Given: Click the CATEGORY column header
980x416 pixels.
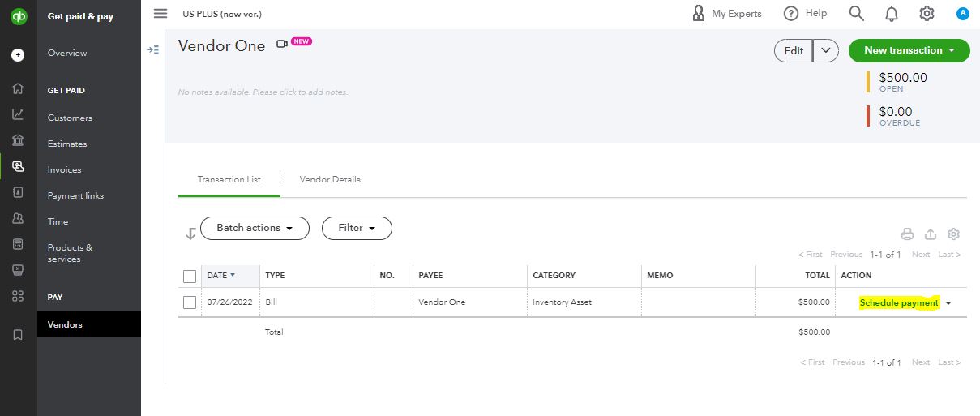Looking at the screenshot, I should point(554,276).
